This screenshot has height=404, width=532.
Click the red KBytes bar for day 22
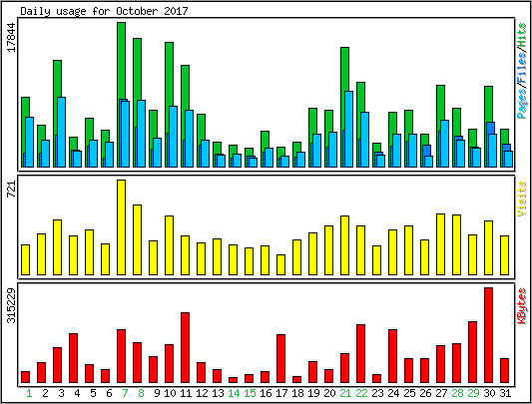click(361, 353)
